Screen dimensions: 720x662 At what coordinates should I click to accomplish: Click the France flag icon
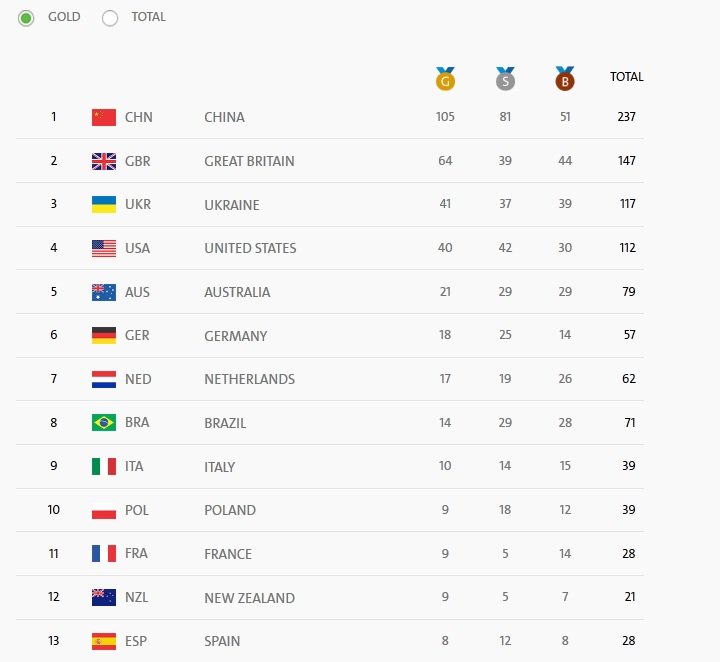point(104,554)
